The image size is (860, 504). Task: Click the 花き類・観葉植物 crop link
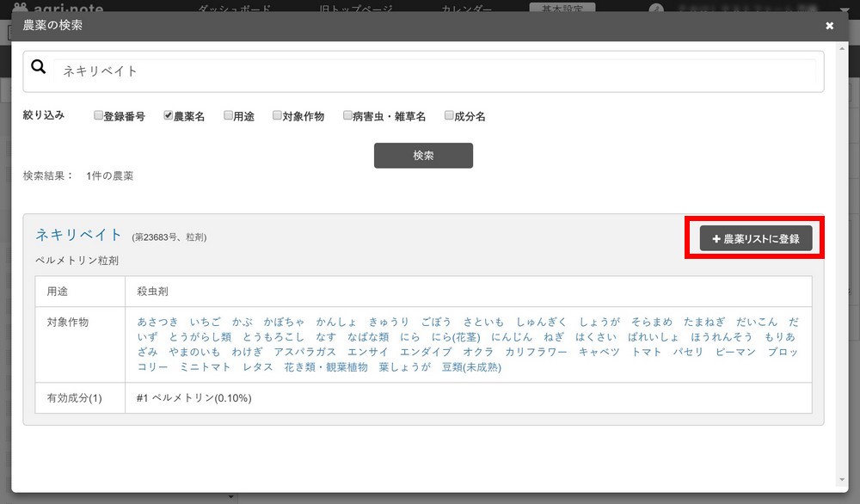(325, 367)
